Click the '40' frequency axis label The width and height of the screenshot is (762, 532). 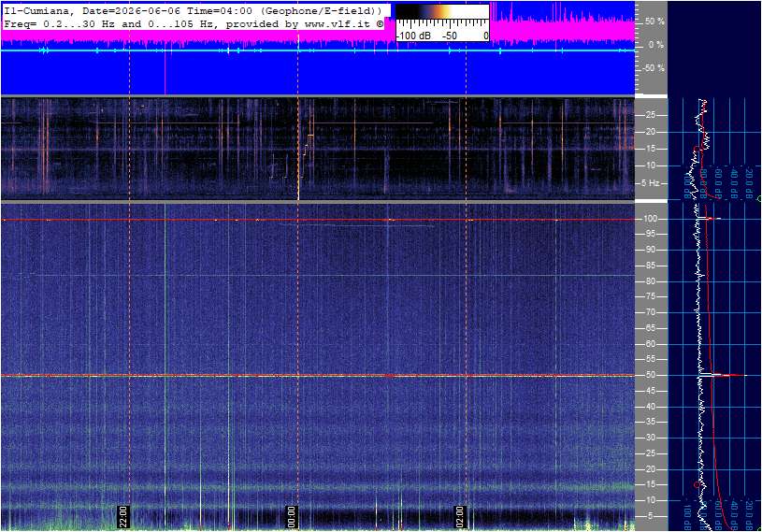point(650,407)
